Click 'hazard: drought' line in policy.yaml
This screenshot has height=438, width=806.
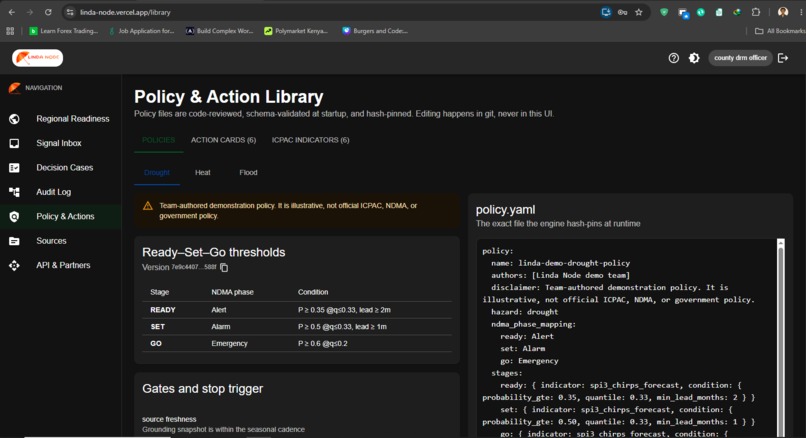click(x=524, y=312)
